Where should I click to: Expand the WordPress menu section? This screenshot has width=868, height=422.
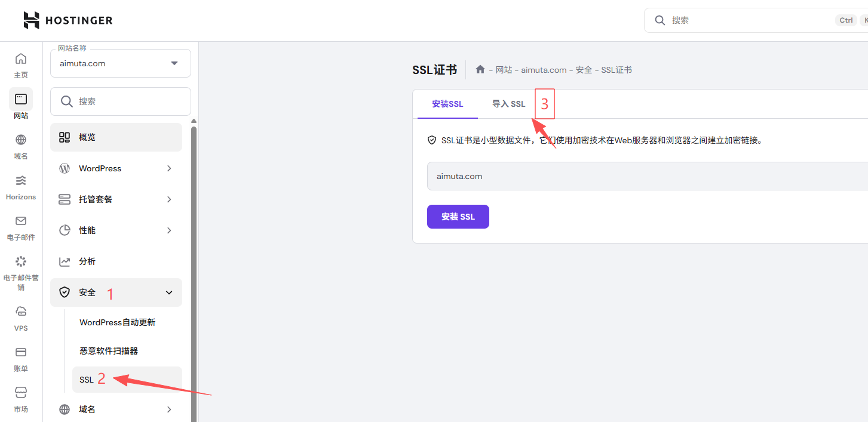click(116, 168)
